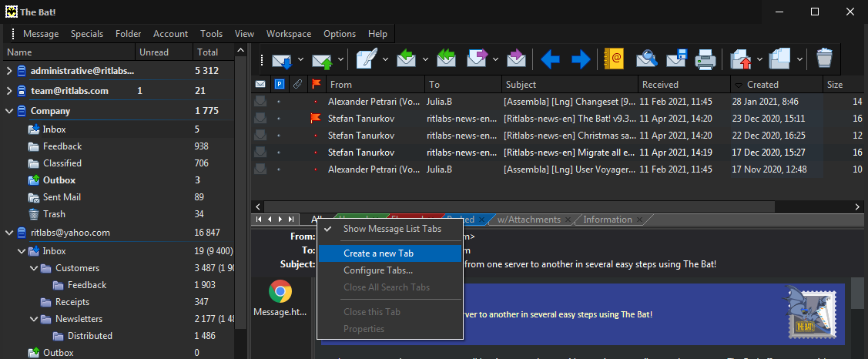Click the Reply to All double-arrow icon
This screenshot has height=359, width=868.
pos(447,59)
